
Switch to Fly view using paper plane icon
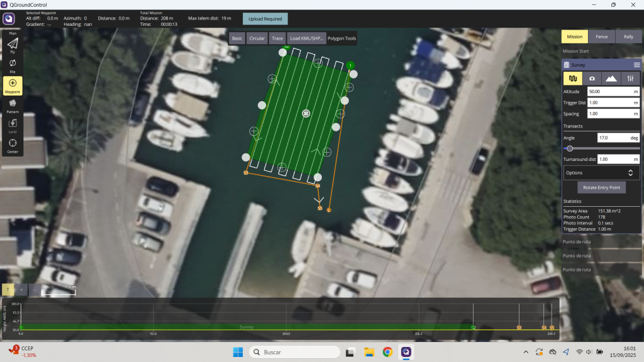(13, 45)
